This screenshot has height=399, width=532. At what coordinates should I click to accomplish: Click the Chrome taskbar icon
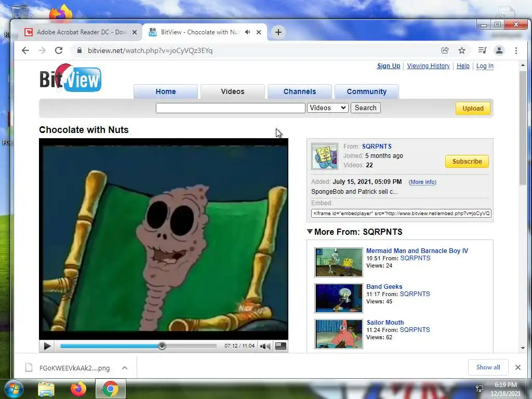[x=111, y=389]
